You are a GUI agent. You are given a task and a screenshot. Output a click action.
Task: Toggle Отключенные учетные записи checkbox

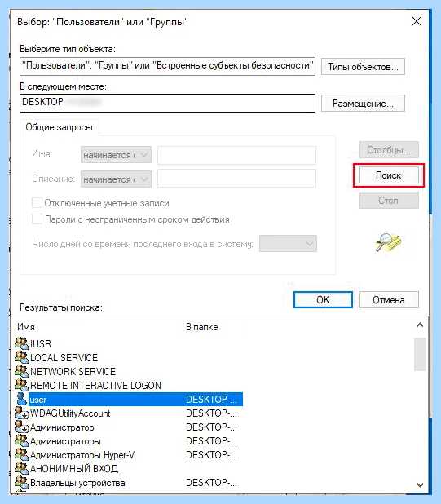click(x=37, y=203)
